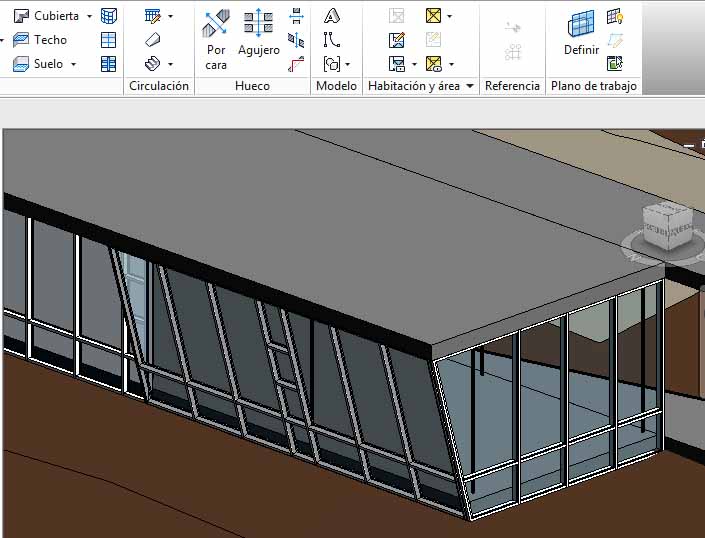Image resolution: width=705 pixels, height=538 pixels.
Task: Click the curtain grid icon beside Techo
Action: pos(109,40)
